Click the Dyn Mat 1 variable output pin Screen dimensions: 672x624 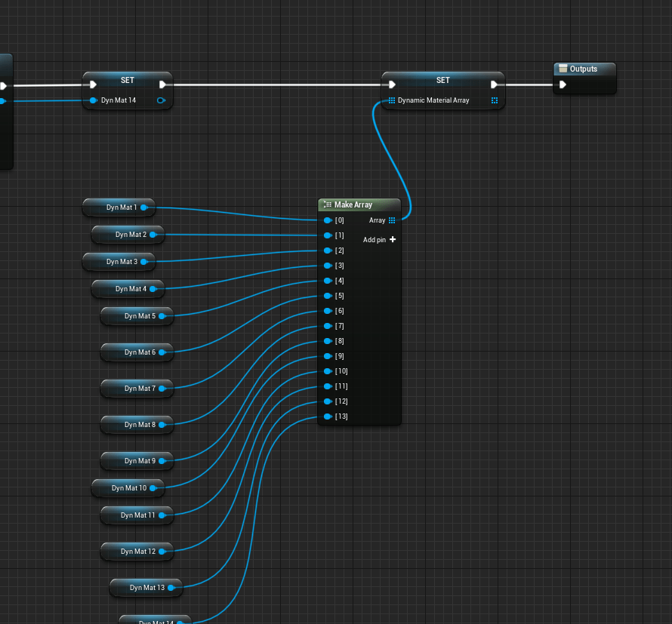143,207
